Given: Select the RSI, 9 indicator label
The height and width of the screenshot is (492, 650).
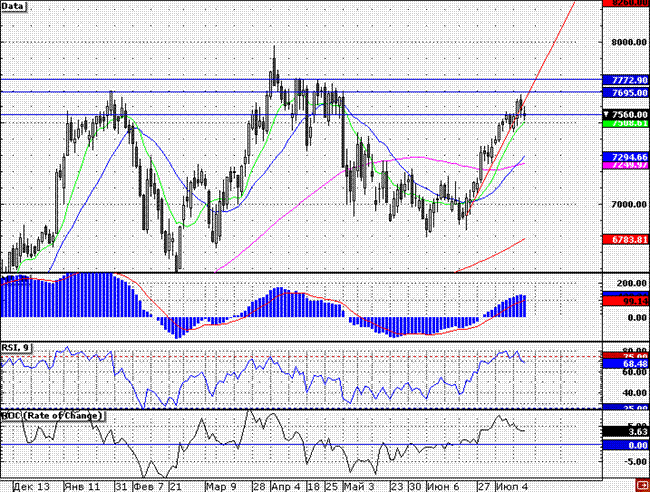Looking at the screenshot, I should coord(17,347).
